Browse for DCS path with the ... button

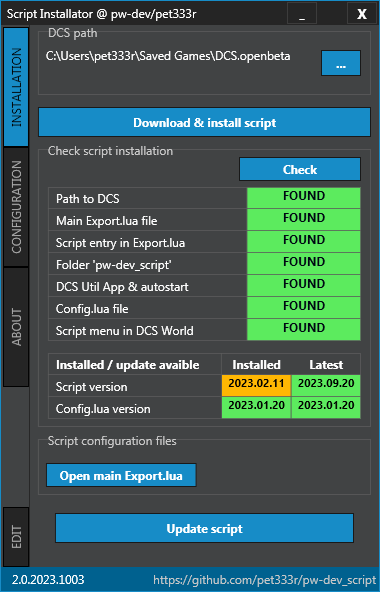[341, 63]
